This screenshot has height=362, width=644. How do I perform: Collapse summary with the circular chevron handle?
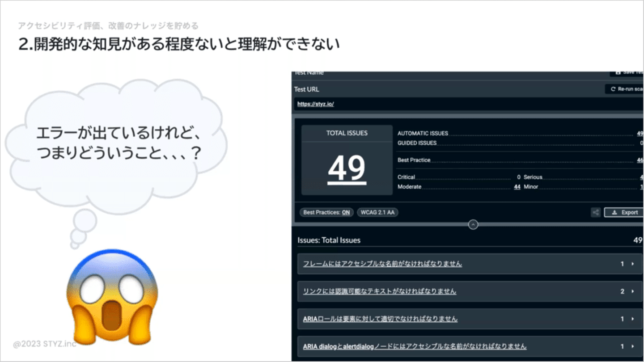point(473,225)
